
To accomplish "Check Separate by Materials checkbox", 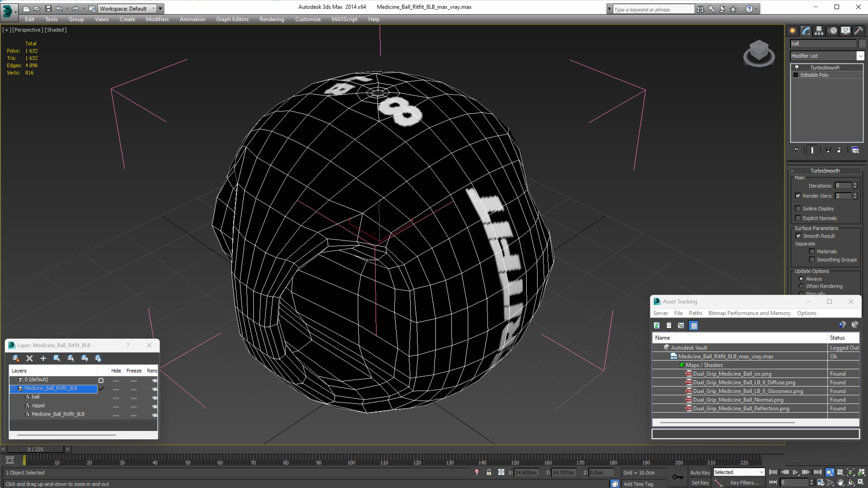I will pos(812,251).
